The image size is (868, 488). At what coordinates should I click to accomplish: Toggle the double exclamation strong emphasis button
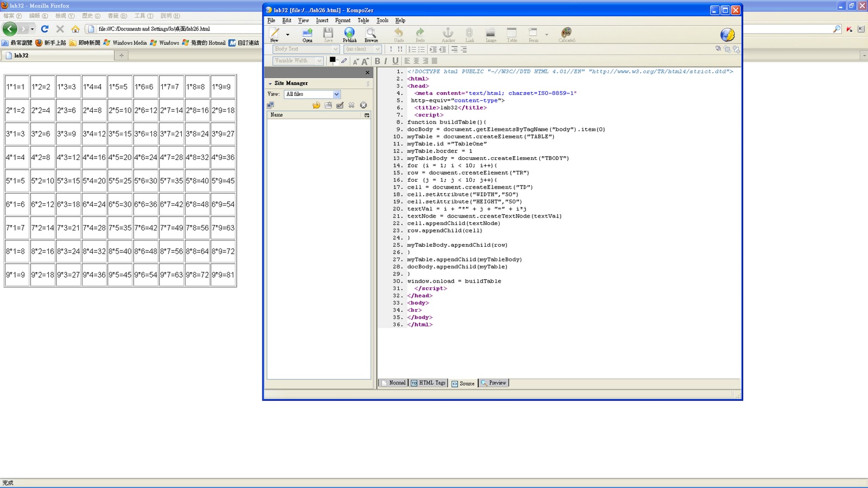click(x=400, y=49)
